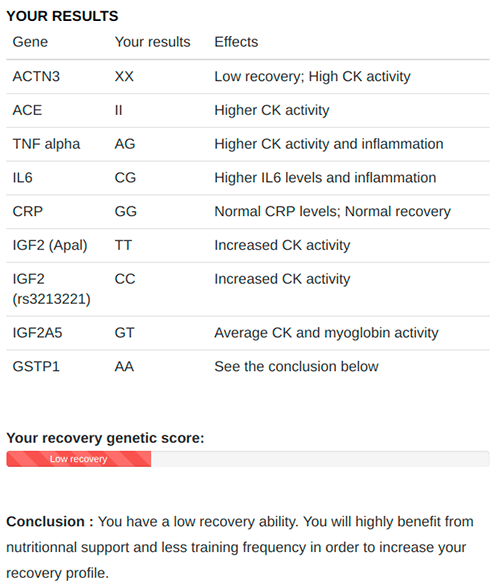Click the bold Conclusion label
The height and width of the screenshot is (585, 500).
click(x=50, y=522)
